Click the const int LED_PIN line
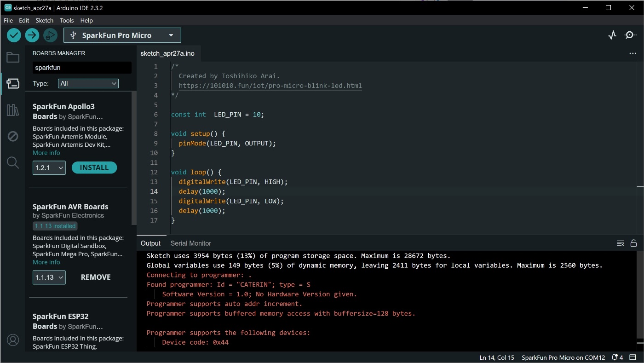This screenshot has height=363, width=644. (x=218, y=115)
